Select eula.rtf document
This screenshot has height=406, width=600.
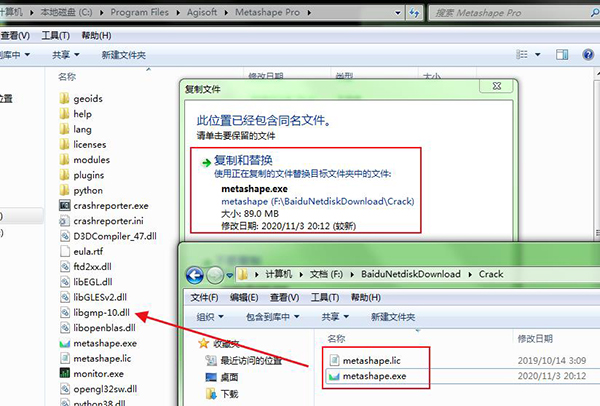(82, 251)
